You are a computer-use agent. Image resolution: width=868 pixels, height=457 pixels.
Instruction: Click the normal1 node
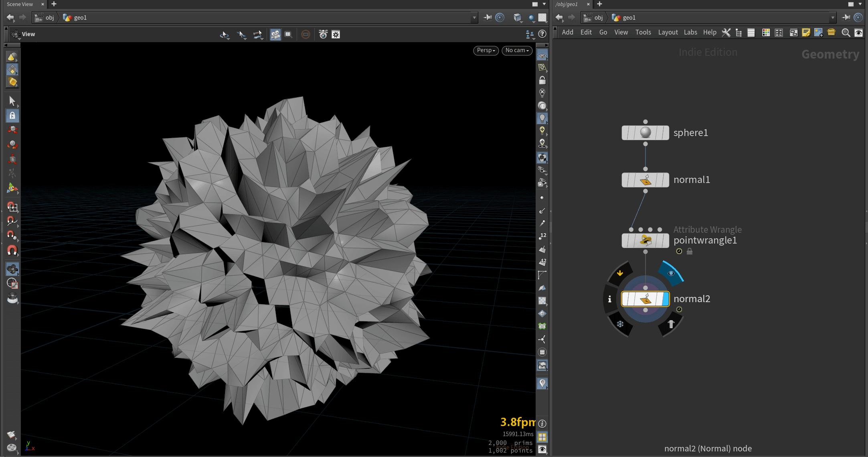click(645, 180)
